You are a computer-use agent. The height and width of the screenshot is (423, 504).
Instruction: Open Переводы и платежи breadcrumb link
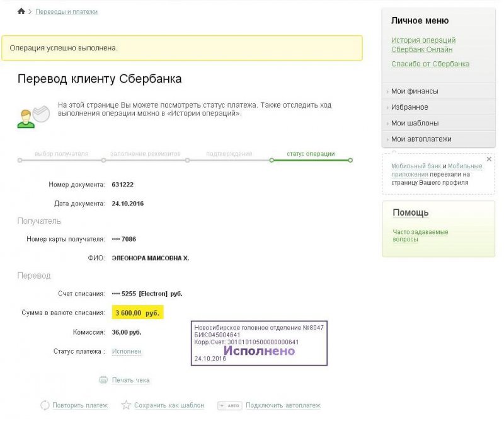pyautogui.click(x=67, y=11)
